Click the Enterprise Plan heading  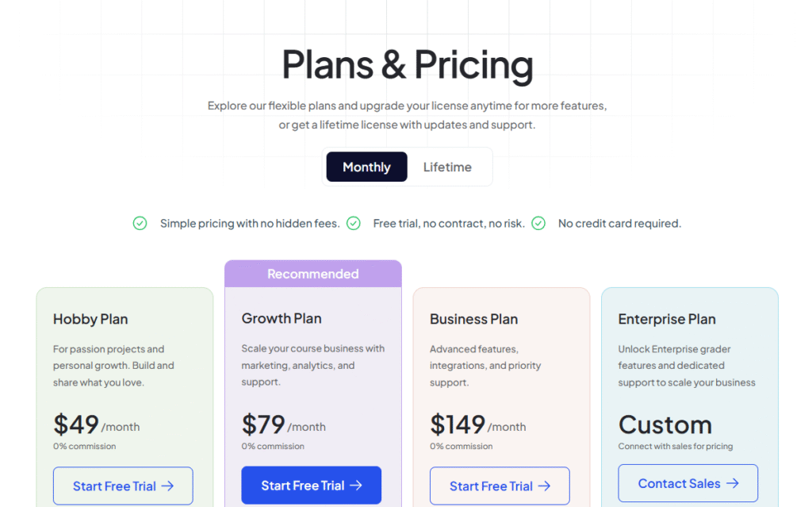(x=667, y=319)
